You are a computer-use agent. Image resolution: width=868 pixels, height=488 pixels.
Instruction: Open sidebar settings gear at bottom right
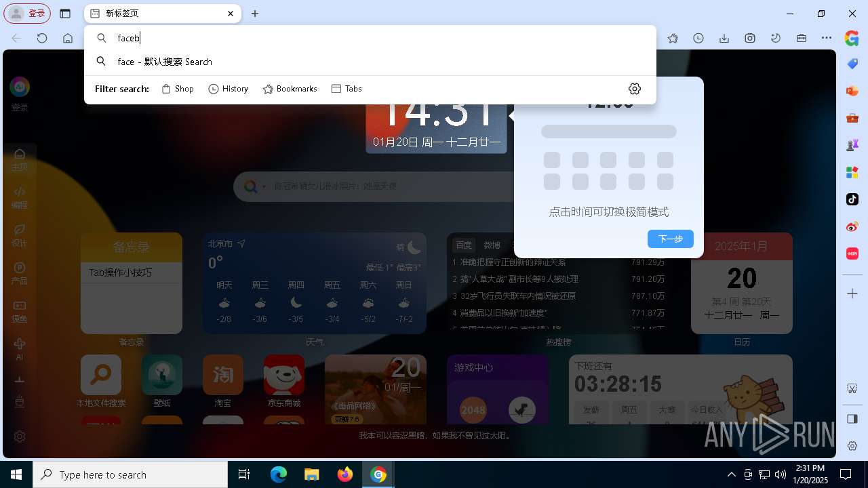(x=852, y=446)
